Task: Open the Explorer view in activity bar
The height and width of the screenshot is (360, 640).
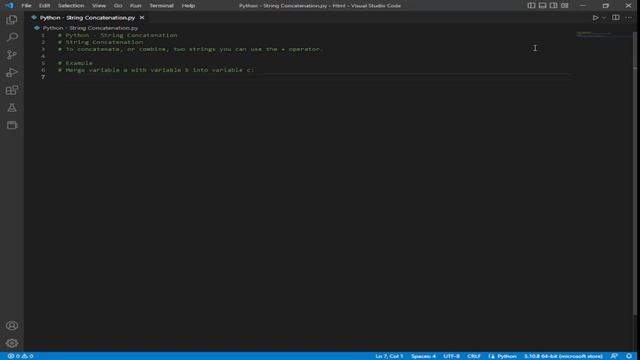Action: (12, 20)
